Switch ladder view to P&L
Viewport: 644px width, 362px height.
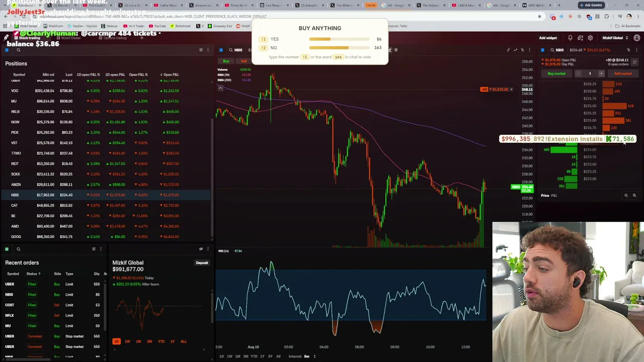[554, 195]
